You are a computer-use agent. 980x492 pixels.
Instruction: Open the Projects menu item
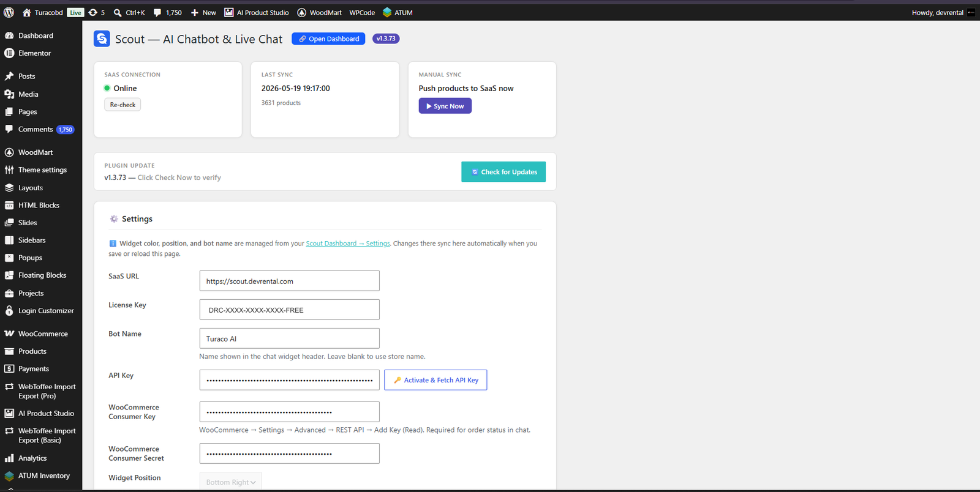(x=41, y=293)
